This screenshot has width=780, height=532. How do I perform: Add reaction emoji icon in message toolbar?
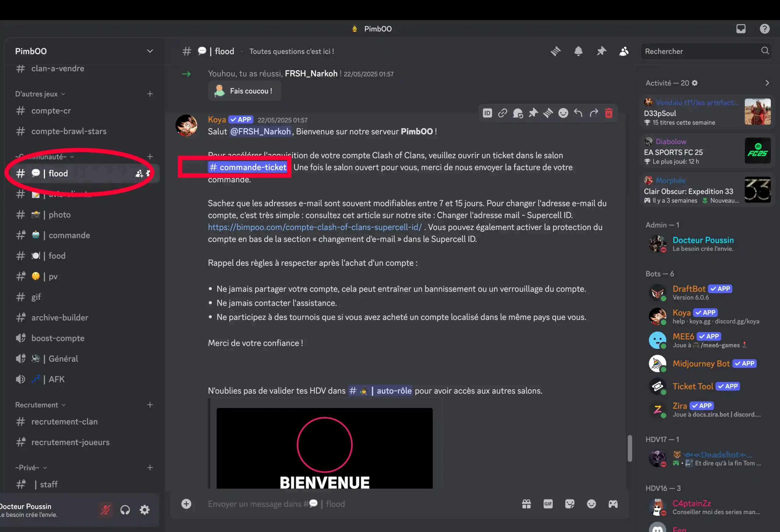[563, 113]
